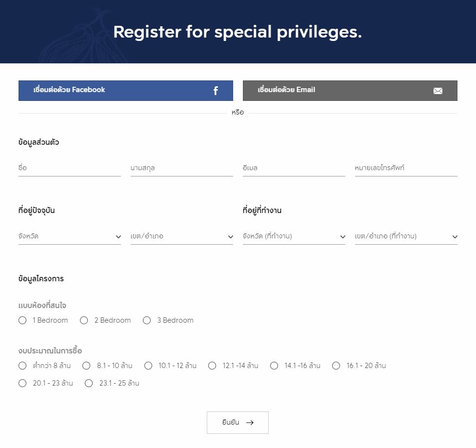The height and width of the screenshot is (448, 476).
Task: Click the อีเมล email input field
Action: point(294,168)
